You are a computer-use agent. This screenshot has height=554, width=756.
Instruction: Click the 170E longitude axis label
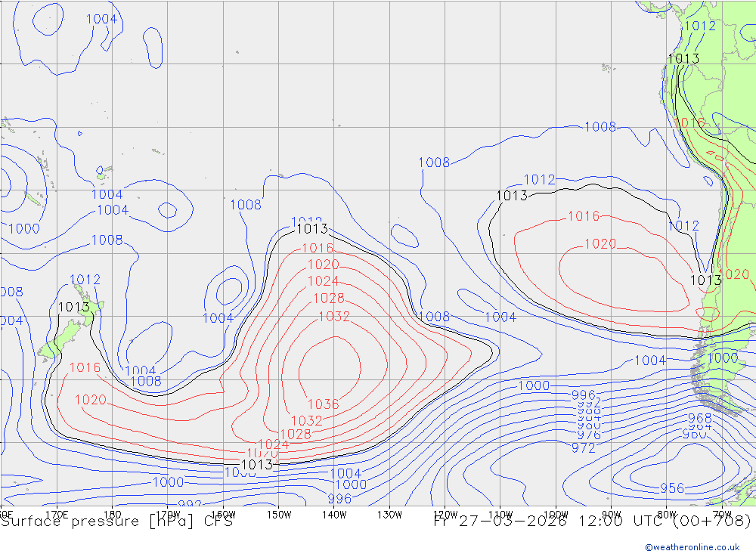coord(57,515)
